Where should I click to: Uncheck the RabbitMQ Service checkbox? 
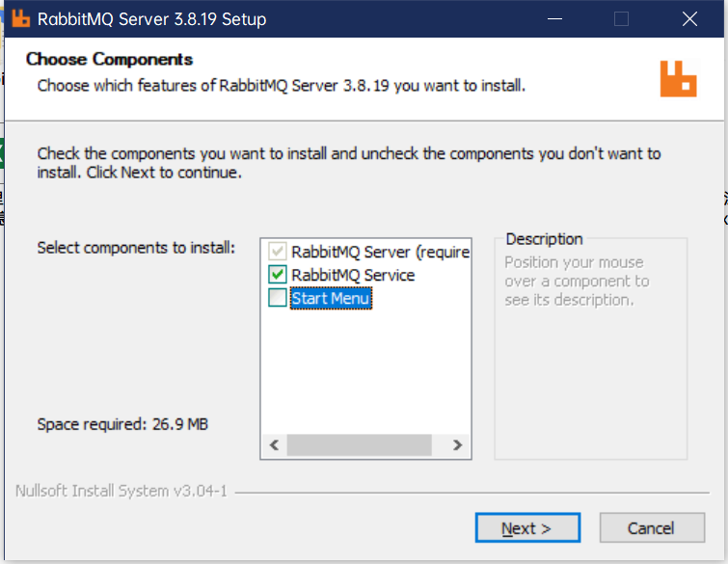coord(278,276)
